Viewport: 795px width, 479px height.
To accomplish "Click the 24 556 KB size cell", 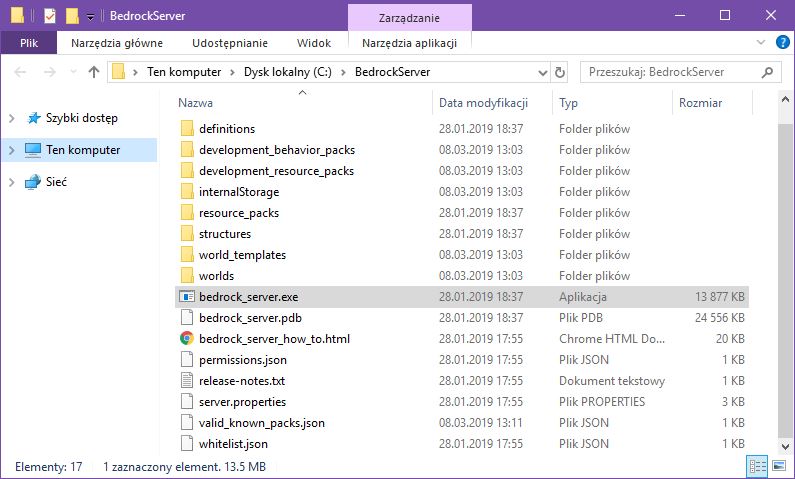I will (x=719, y=318).
